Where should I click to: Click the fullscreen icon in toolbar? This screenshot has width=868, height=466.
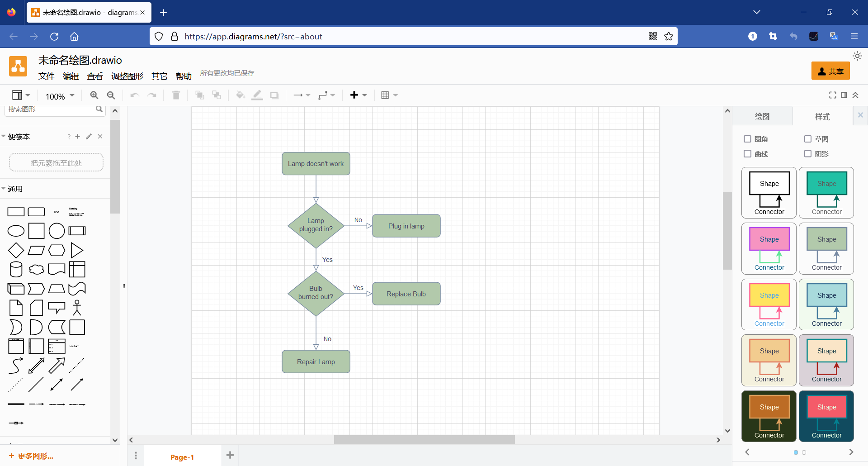pyautogui.click(x=832, y=95)
